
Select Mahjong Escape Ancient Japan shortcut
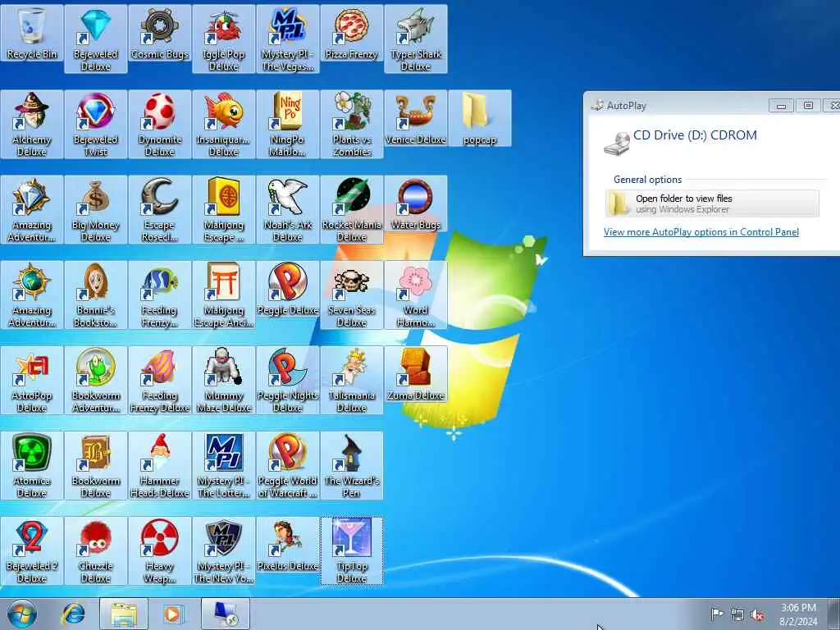224,294
